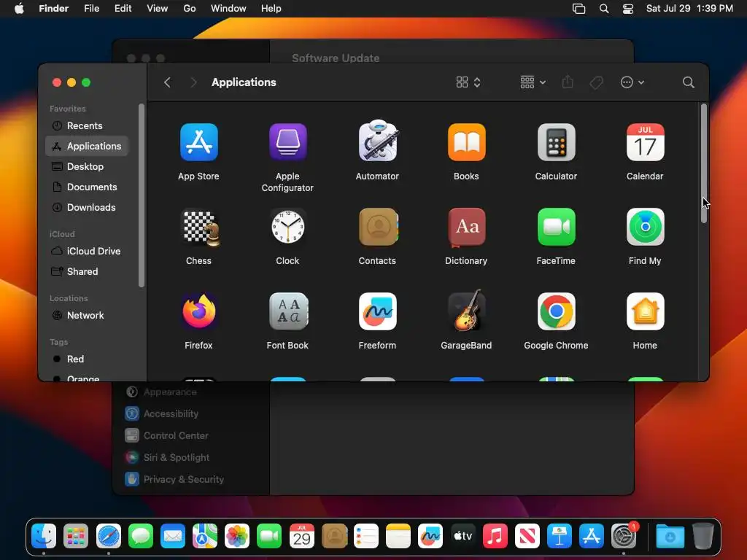The height and width of the screenshot is (560, 747).
Task: Select Applications in the Finder sidebar
Action: (x=88, y=146)
